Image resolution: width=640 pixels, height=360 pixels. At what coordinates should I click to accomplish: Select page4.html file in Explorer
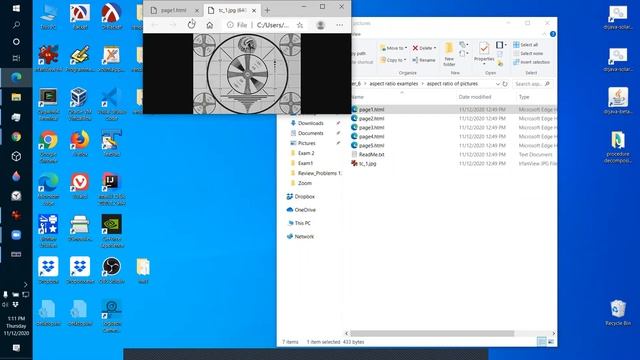pyautogui.click(x=371, y=136)
